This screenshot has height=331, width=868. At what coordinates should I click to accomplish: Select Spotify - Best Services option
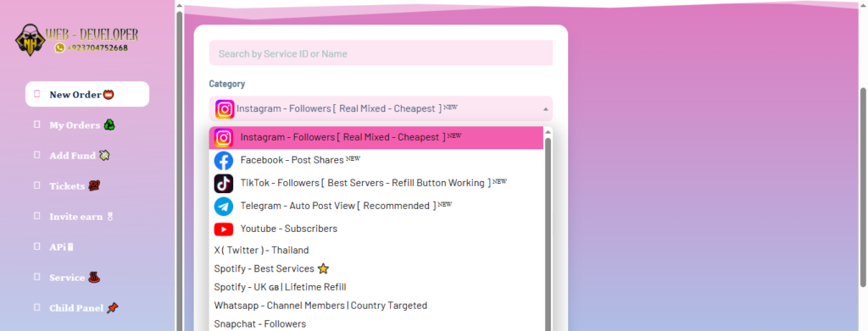click(376, 268)
